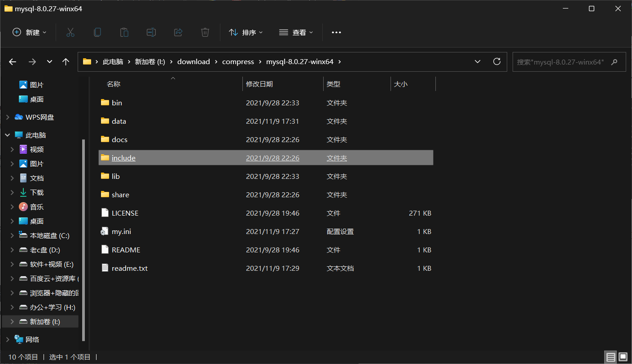The height and width of the screenshot is (364, 632).
Task: Click the 网络 network icon
Action: (x=19, y=339)
